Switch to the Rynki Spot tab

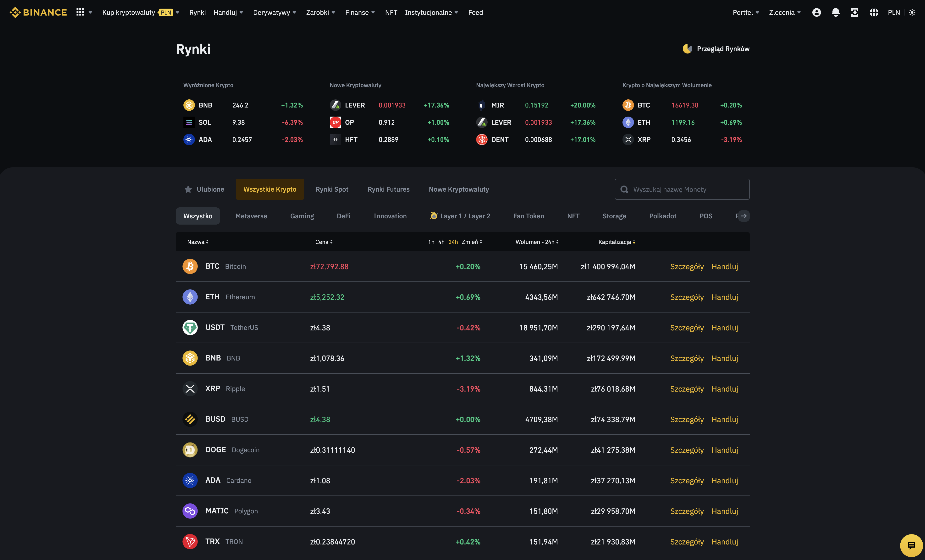pyautogui.click(x=332, y=189)
